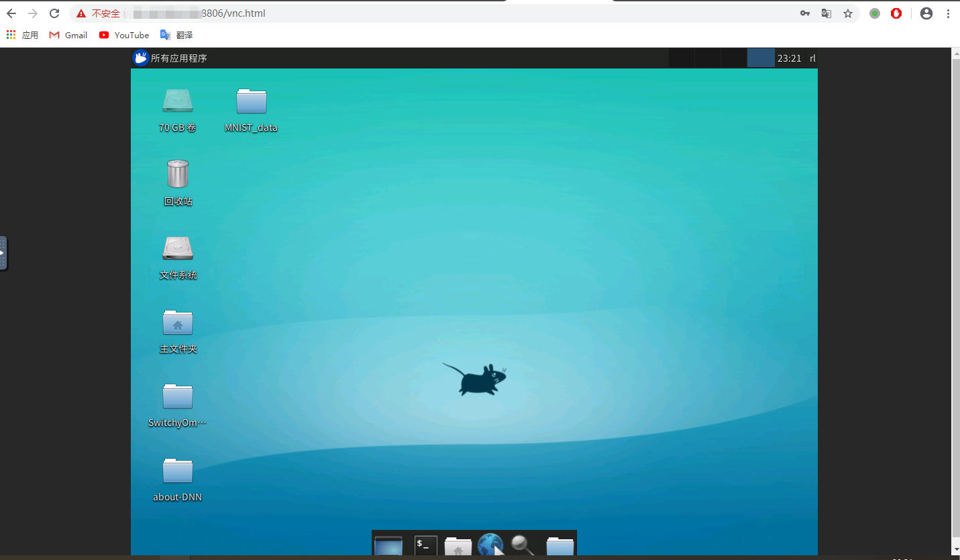The width and height of the screenshot is (960, 560).
Task: Open the YouTube bookmark
Action: (x=124, y=35)
